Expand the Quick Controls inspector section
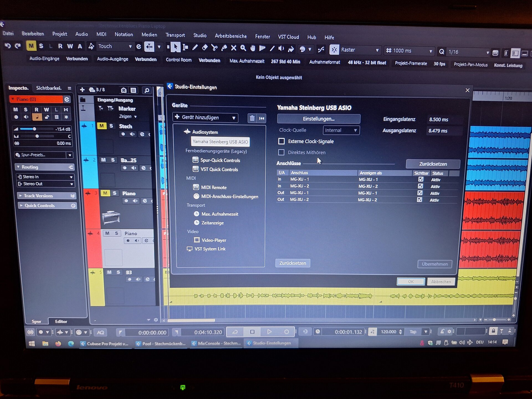Viewport: 532px width, 399px height. (47, 205)
